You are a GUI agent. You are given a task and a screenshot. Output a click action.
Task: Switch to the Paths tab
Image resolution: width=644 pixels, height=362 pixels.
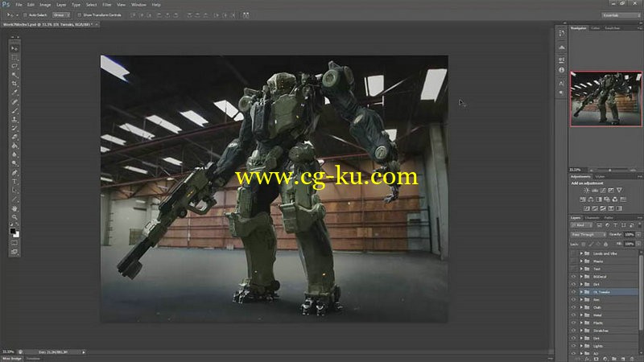(x=609, y=218)
